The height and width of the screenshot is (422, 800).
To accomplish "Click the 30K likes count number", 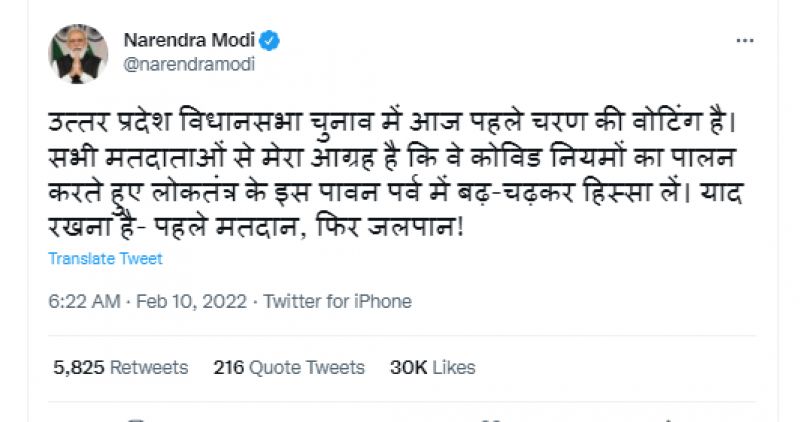I will click(408, 367).
